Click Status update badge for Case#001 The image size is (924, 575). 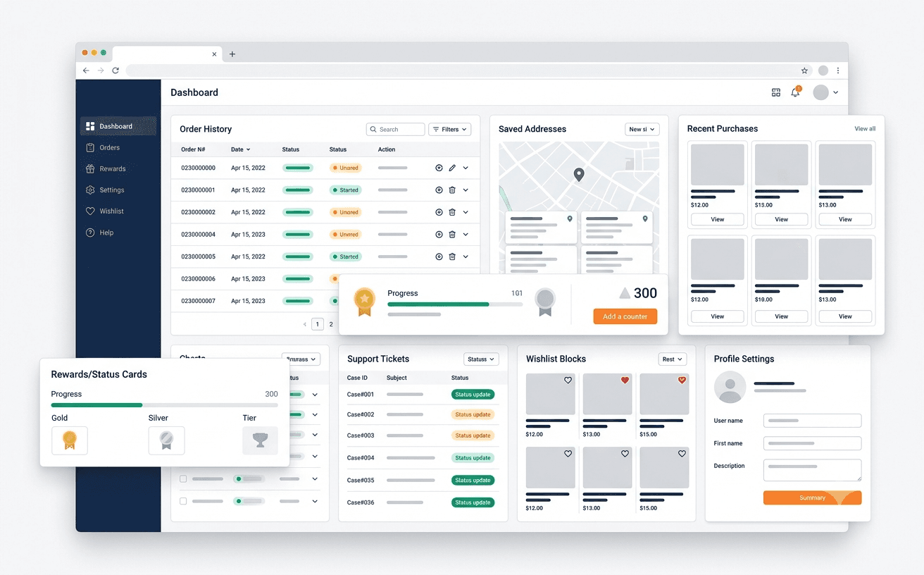coord(473,395)
